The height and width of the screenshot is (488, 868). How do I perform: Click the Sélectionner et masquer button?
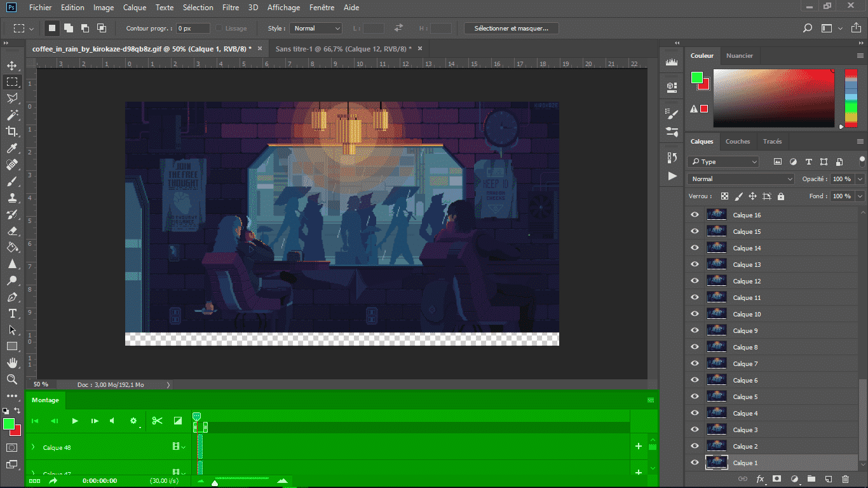pos(512,29)
